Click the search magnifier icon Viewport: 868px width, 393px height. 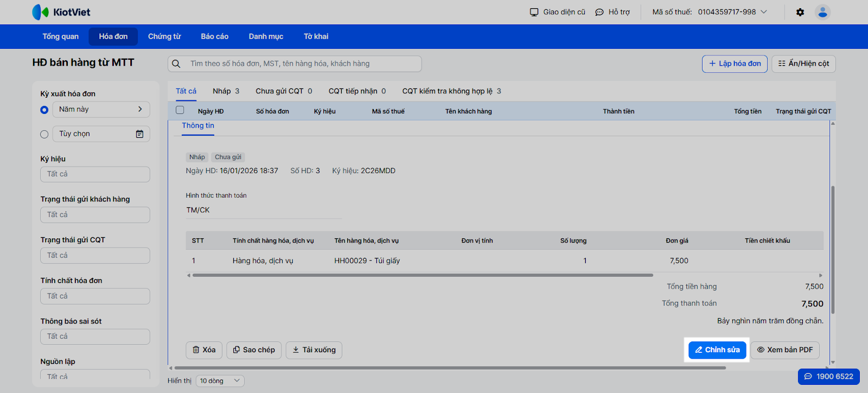(x=176, y=64)
